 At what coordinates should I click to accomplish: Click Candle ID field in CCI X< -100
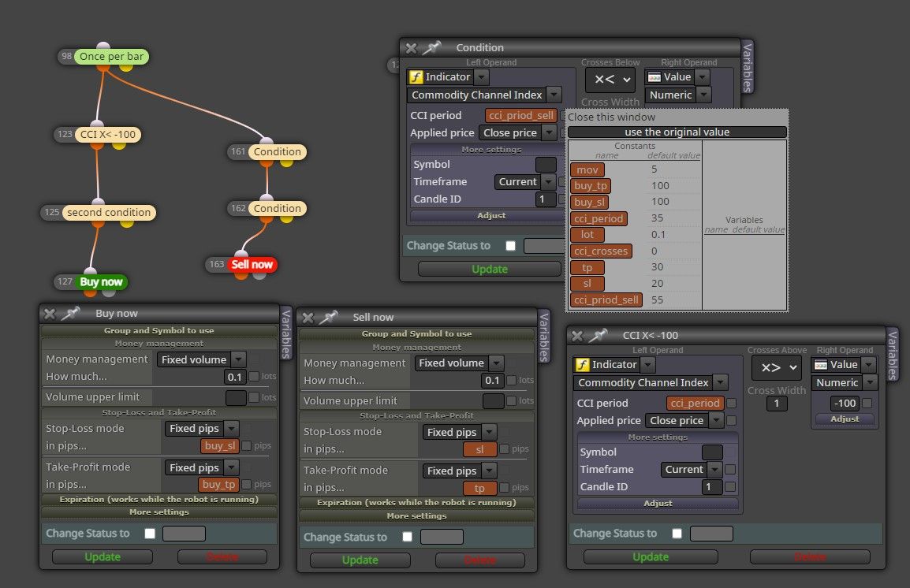(x=712, y=487)
